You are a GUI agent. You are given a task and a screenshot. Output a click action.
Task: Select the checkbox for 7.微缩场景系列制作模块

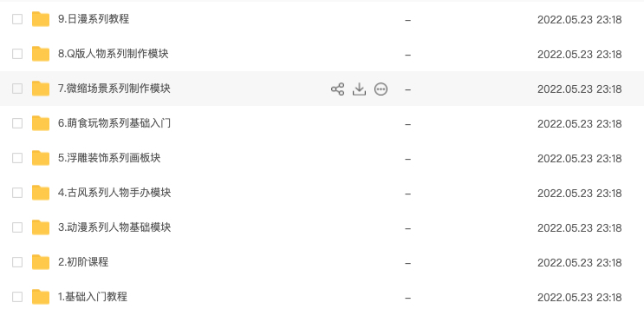coord(17,89)
